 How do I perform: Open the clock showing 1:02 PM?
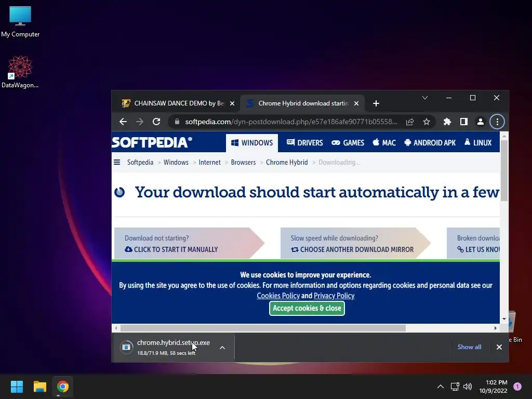pos(494,387)
